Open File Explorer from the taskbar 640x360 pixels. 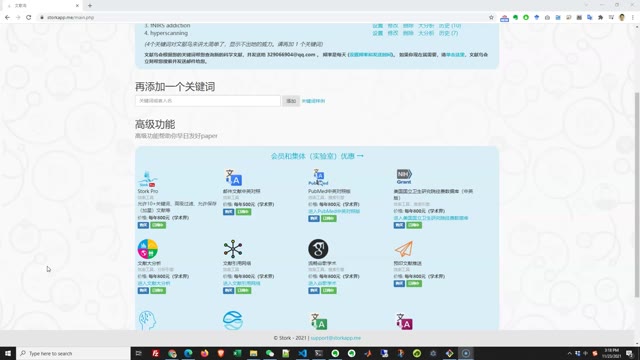[253, 353]
